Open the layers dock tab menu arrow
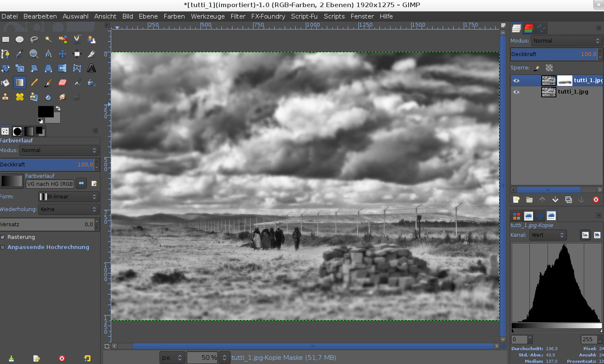 point(599,28)
